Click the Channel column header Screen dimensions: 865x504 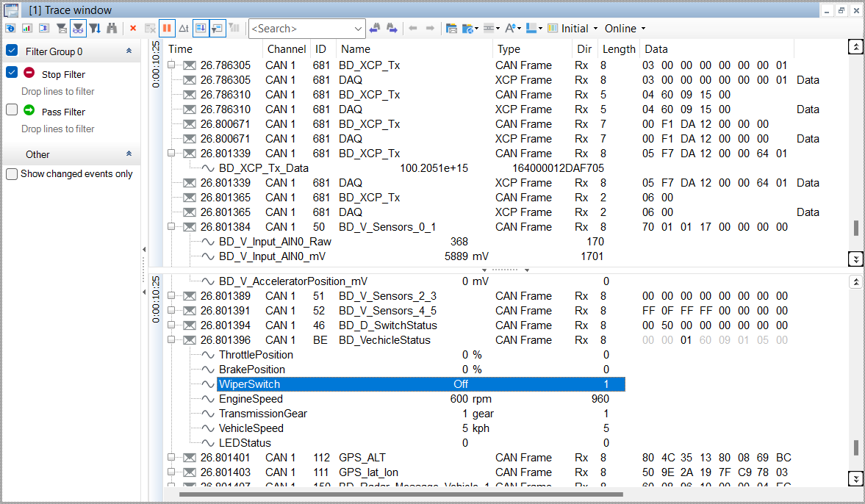287,49
